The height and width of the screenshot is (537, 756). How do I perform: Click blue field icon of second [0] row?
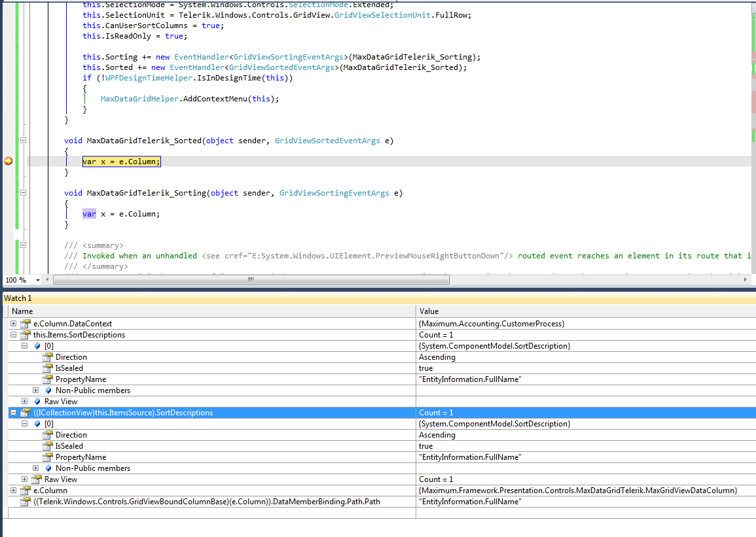coord(37,424)
